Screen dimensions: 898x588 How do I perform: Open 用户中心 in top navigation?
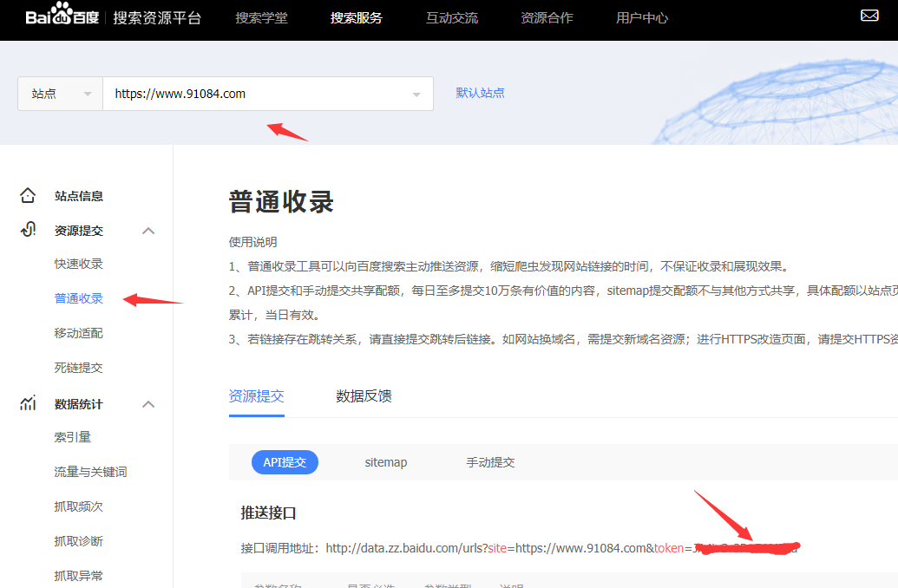[642, 17]
